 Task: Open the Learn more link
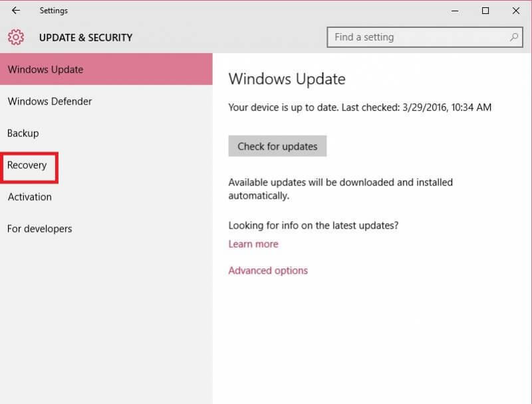click(x=253, y=244)
